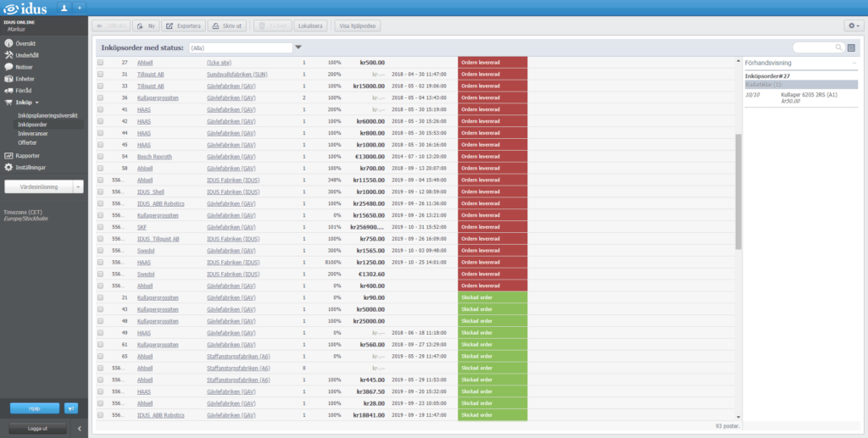Click the megaphone icon next to Hjälp

[71, 408]
